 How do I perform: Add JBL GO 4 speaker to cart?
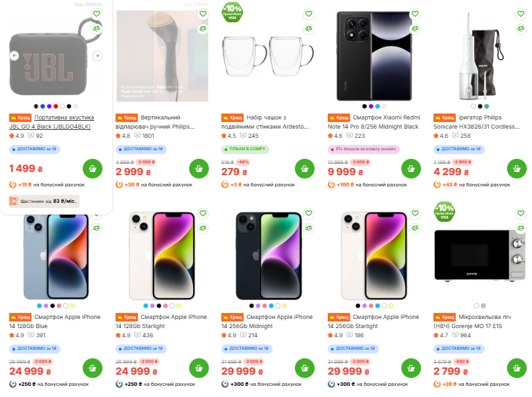pos(93,168)
